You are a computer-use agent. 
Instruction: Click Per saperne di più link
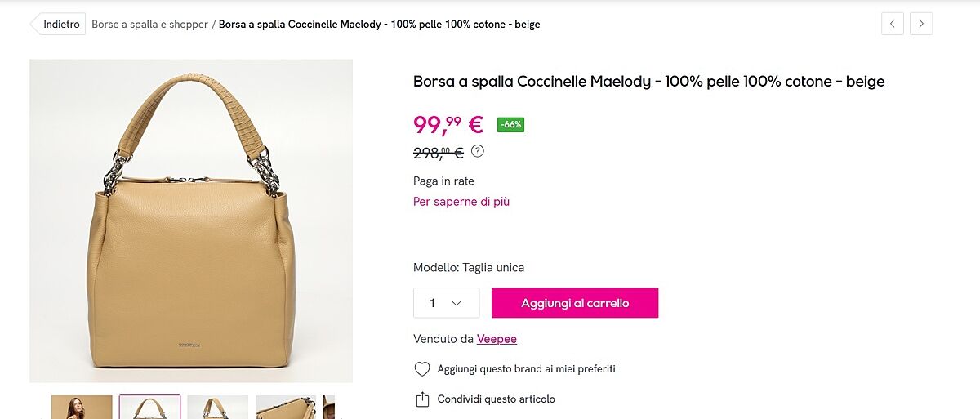(x=461, y=202)
